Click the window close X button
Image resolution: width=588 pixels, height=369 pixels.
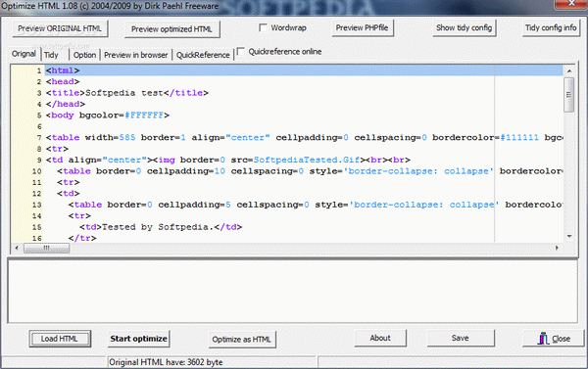tap(571, 4)
